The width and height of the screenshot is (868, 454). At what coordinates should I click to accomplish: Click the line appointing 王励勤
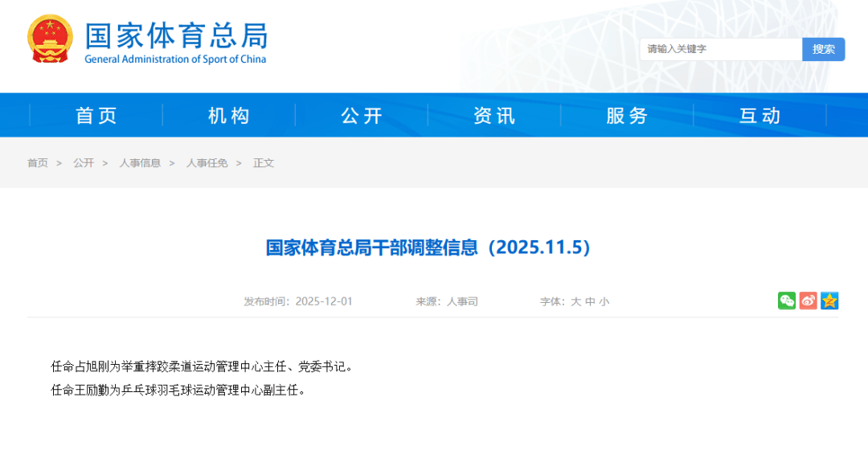pyautogui.click(x=178, y=391)
